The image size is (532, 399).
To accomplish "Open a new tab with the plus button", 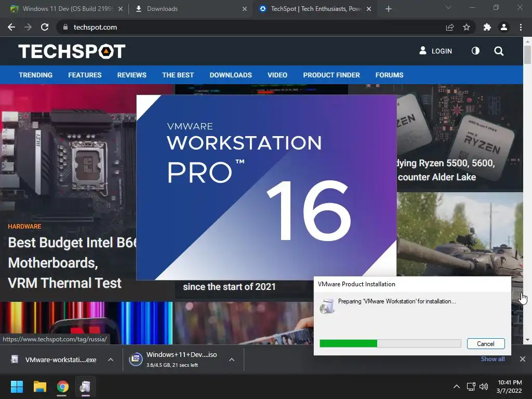I will (x=389, y=9).
